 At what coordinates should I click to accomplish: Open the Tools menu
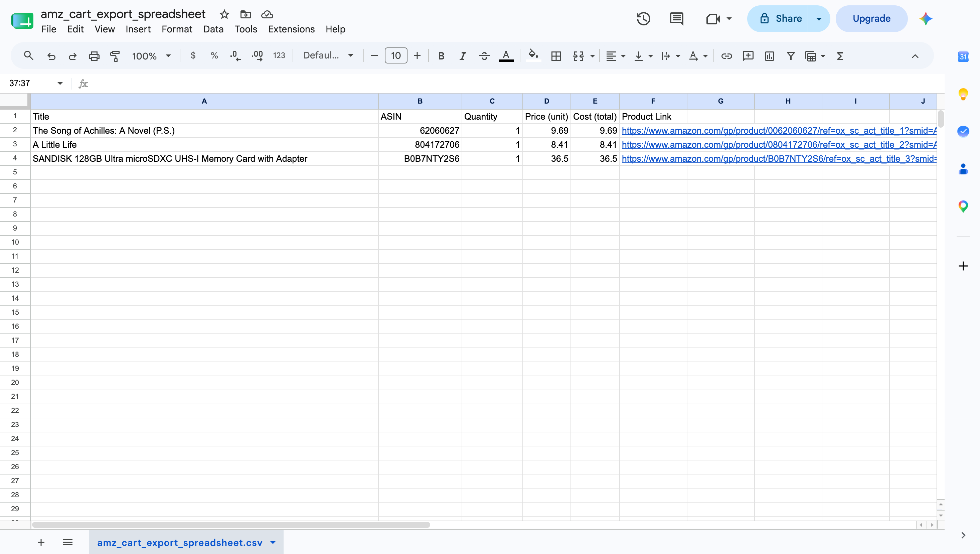tap(246, 29)
